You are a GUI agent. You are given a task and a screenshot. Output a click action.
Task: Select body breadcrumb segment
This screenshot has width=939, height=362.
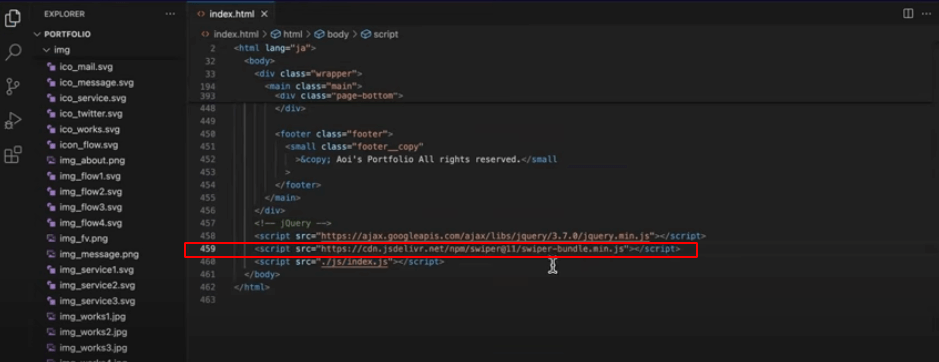click(x=332, y=34)
